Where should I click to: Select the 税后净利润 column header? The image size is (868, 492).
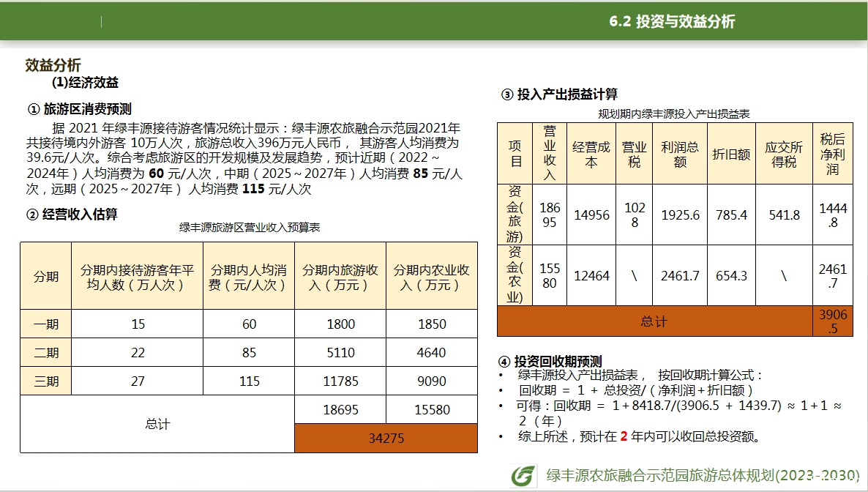click(832, 154)
